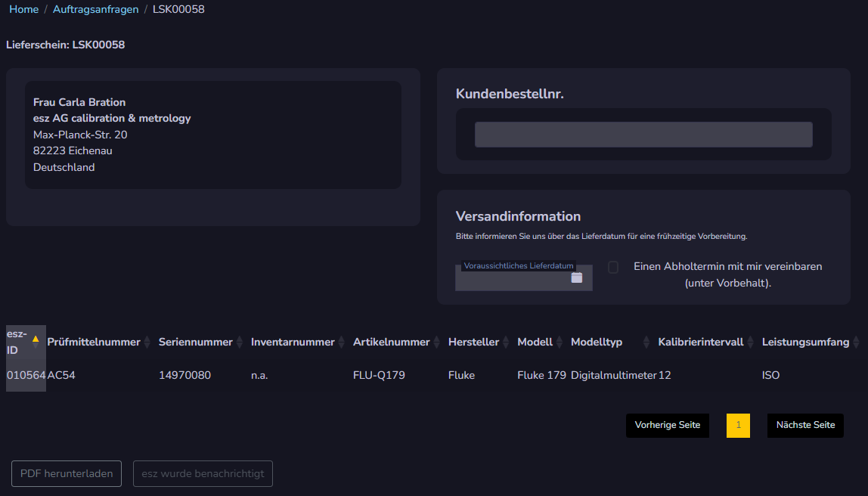868x496 pixels.
Task: Focus the Kundenbestellnr. input field
Action: point(643,135)
